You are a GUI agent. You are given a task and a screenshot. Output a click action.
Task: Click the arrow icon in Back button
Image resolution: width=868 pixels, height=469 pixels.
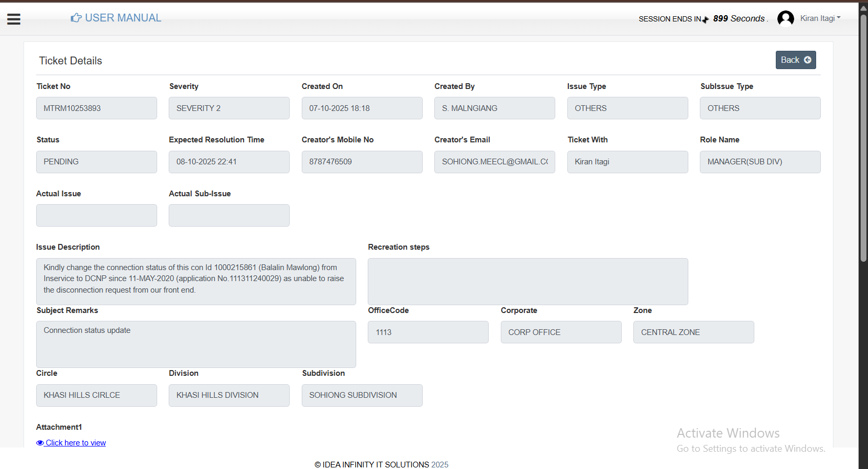pyautogui.click(x=808, y=60)
